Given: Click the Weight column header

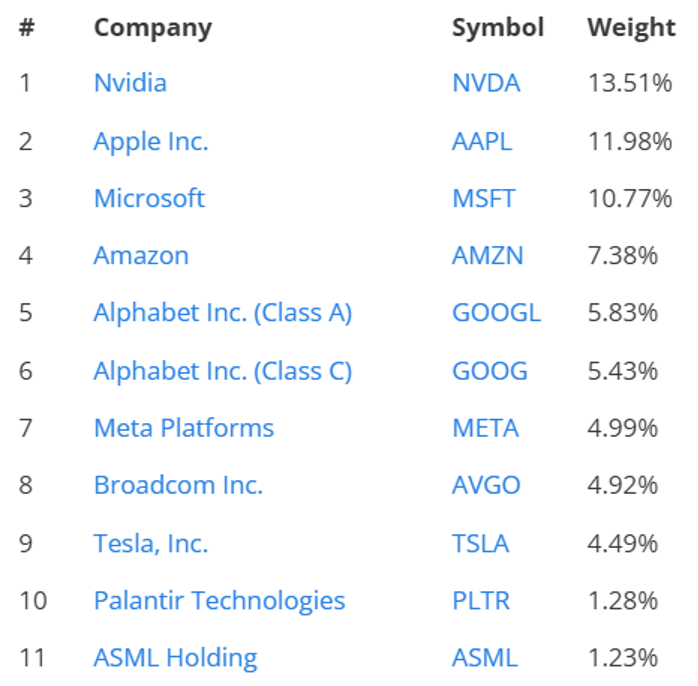Looking at the screenshot, I should pos(631,27).
